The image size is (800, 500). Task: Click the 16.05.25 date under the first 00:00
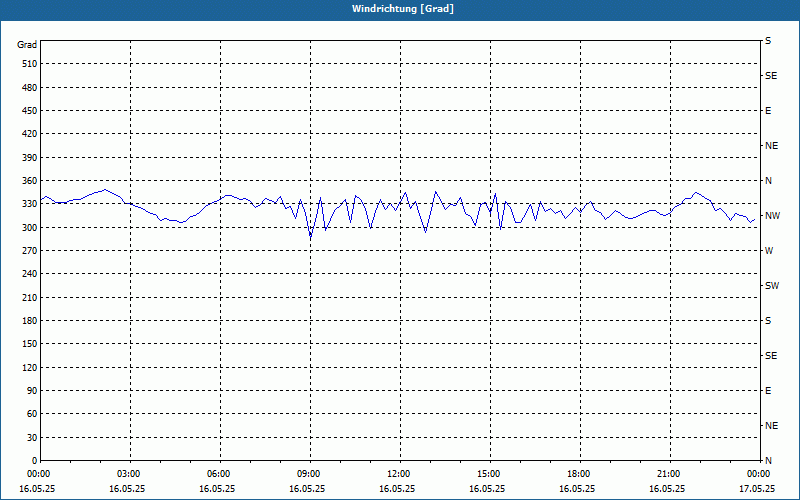[37, 489]
